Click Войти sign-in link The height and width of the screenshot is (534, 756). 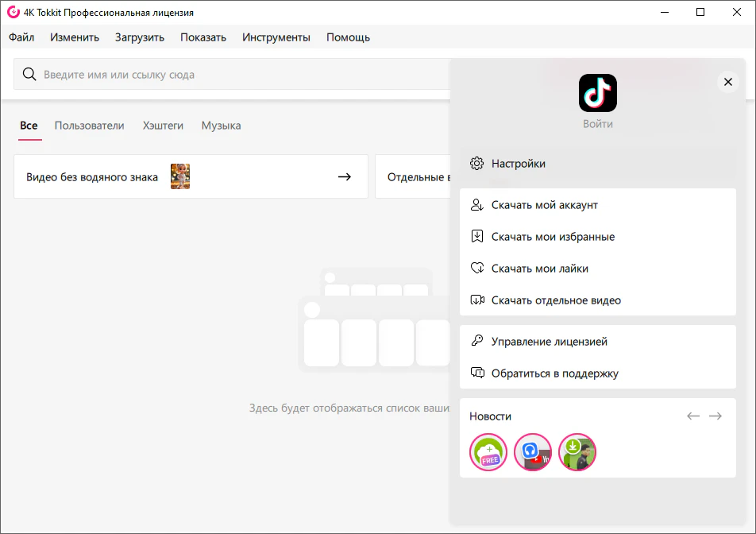[x=597, y=124]
